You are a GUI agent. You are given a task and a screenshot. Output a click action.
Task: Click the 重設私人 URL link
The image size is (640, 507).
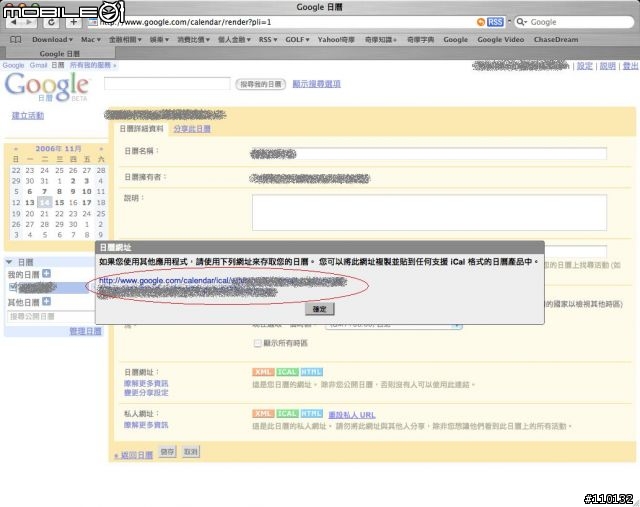[x=352, y=415]
